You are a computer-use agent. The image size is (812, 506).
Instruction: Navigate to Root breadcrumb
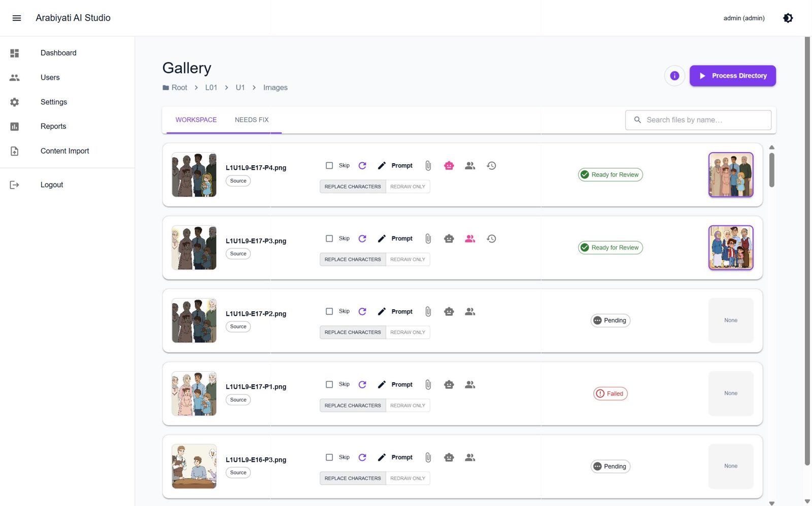click(x=175, y=88)
